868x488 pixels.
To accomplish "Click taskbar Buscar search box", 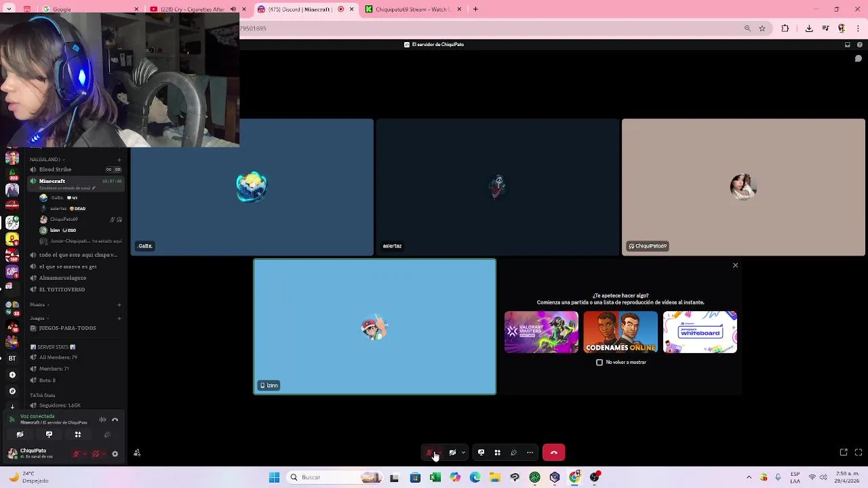I will coord(335,477).
